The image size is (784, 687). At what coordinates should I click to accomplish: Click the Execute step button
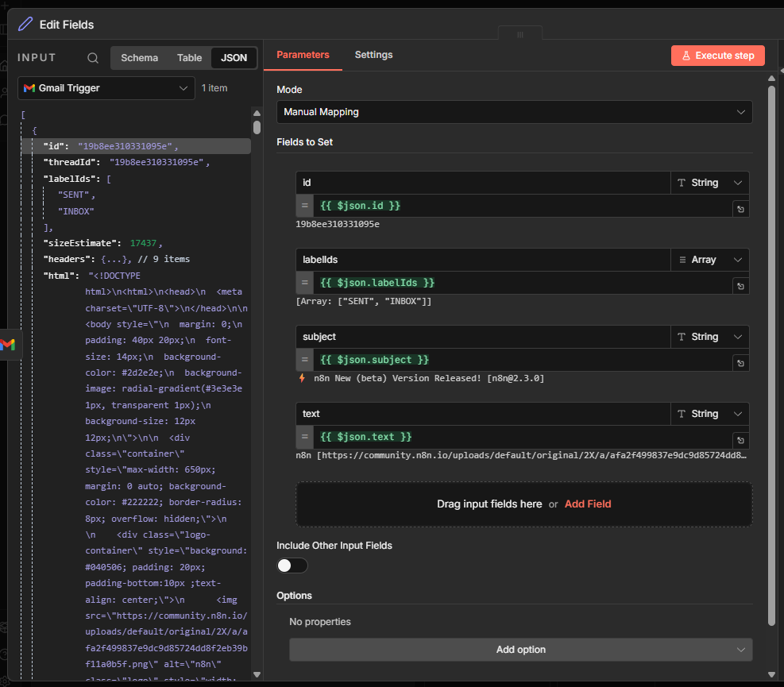point(717,56)
